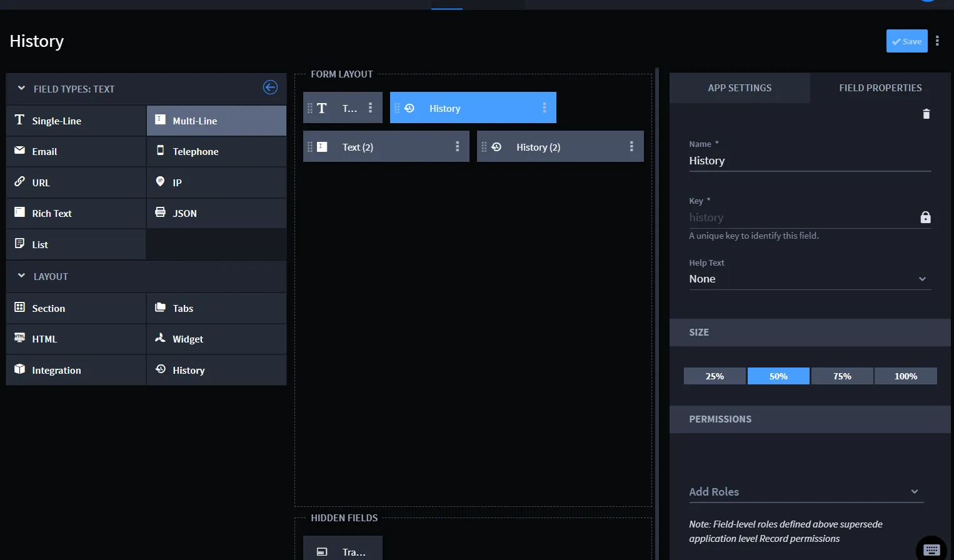This screenshot has width=954, height=560.
Task: Add an IP field type
Action: (x=216, y=182)
